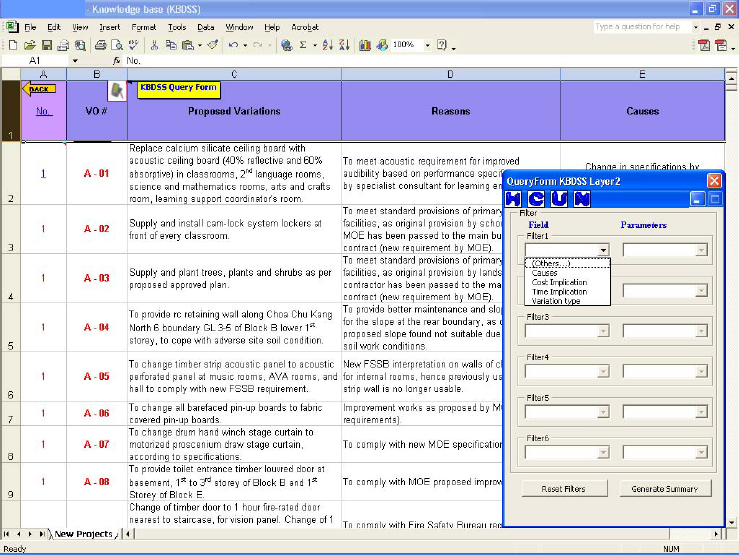Sort descending with the Z-A icon
The width and height of the screenshot is (739, 555).
345,45
